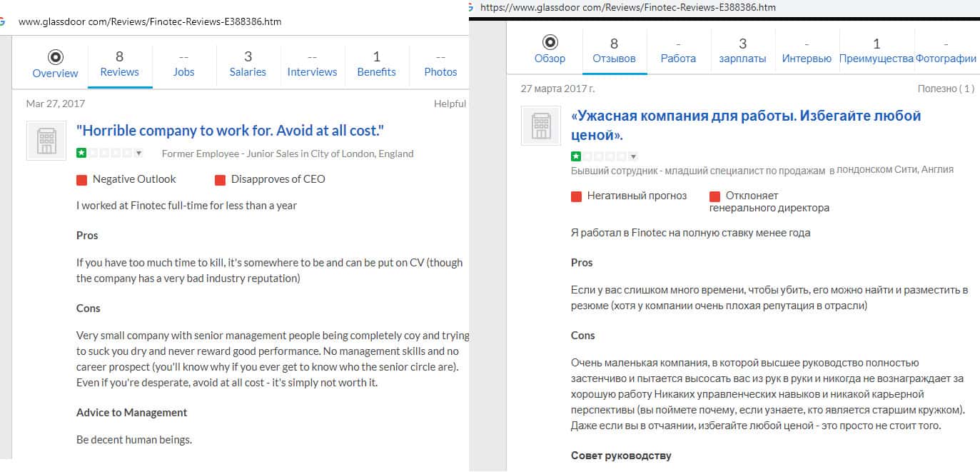Select the Reviews tab showing 8
The image size is (980, 472).
click(119, 64)
